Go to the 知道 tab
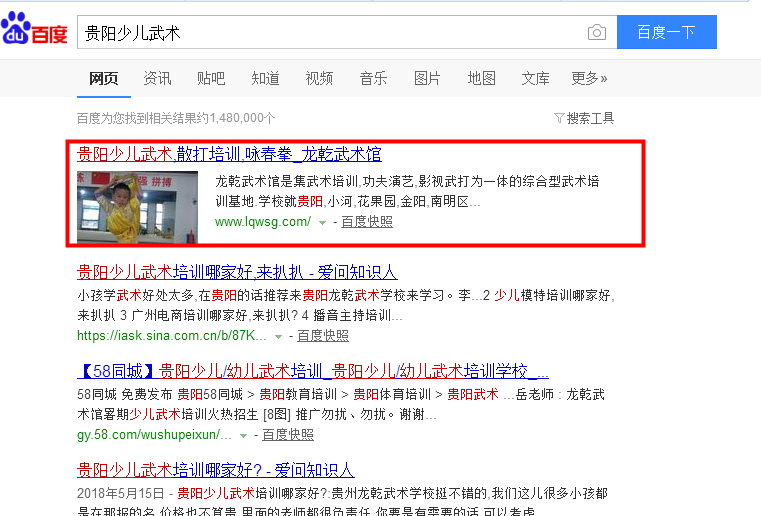 pyautogui.click(x=265, y=78)
